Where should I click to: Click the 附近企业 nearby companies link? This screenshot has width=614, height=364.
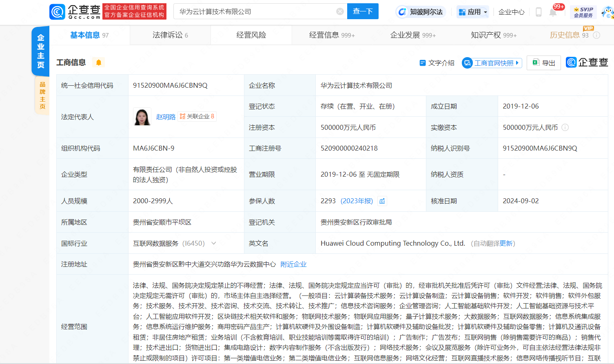[293, 264]
